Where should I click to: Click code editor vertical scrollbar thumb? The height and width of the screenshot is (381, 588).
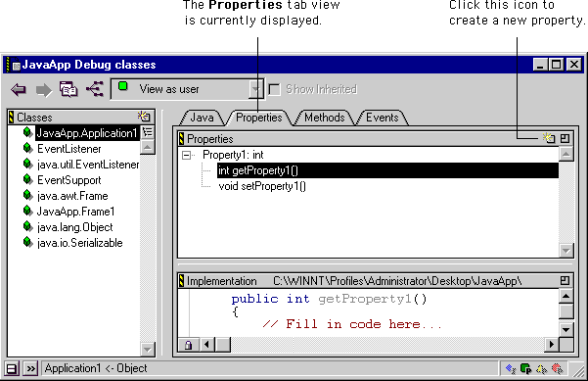coord(565,311)
